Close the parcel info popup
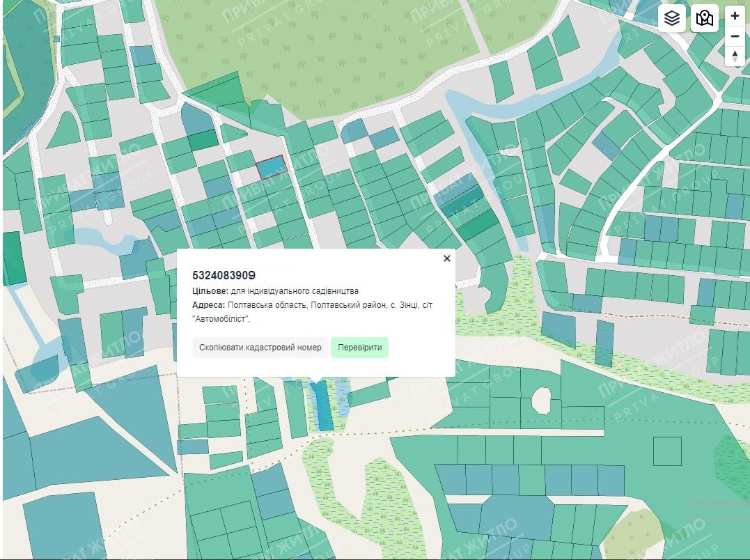This screenshot has height=560, width=750. (x=447, y=258)
